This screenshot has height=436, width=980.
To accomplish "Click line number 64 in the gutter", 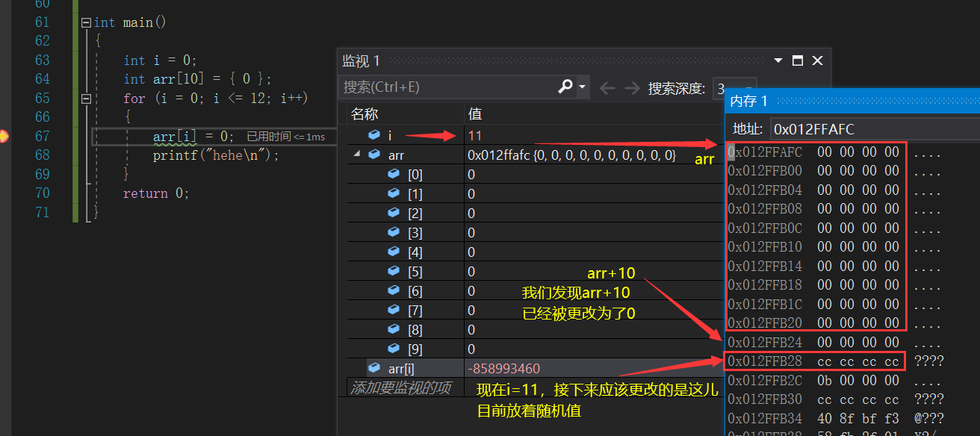I will click(42, 78).
